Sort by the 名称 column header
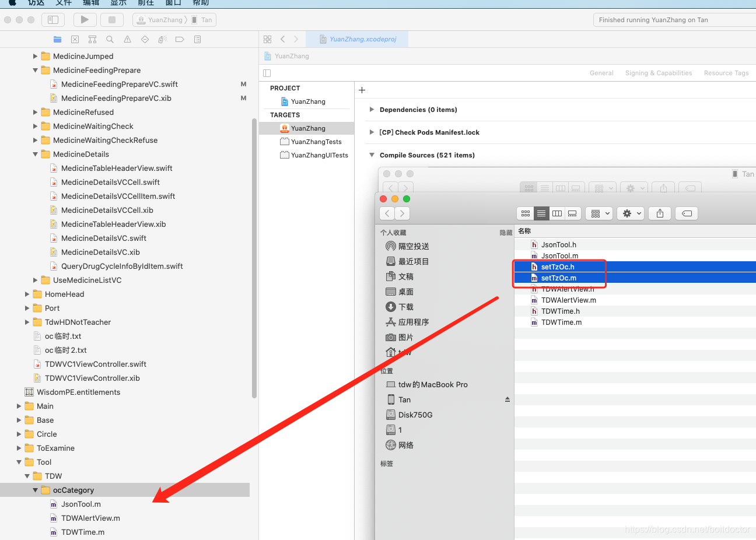756x540 pixels. pos(524,231)
